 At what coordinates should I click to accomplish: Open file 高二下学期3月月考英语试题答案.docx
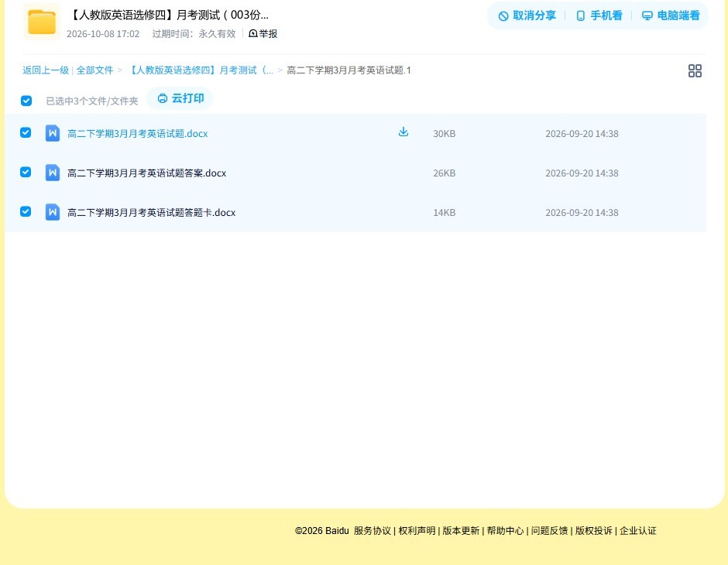(x=146, y=173)
